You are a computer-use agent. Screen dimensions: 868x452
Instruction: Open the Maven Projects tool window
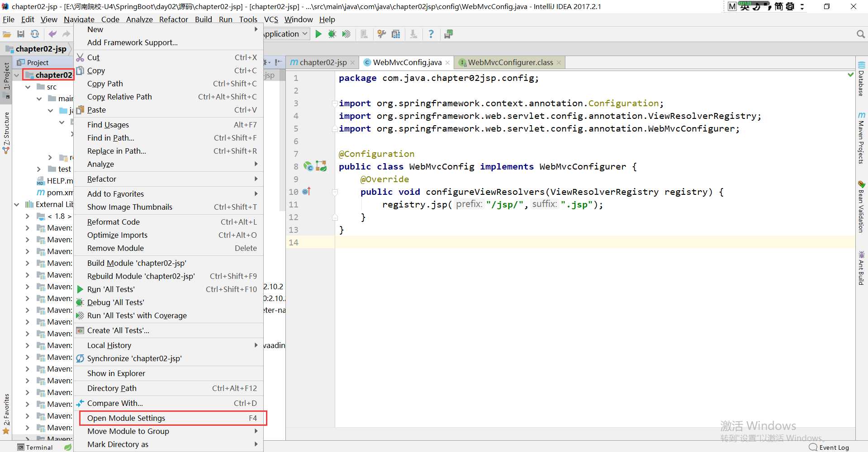861,138
